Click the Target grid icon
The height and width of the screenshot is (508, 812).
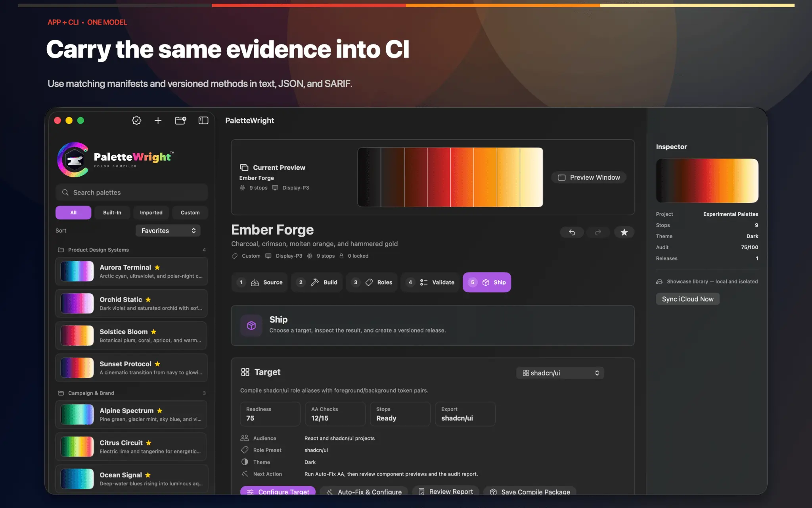[x=245, y=372]
